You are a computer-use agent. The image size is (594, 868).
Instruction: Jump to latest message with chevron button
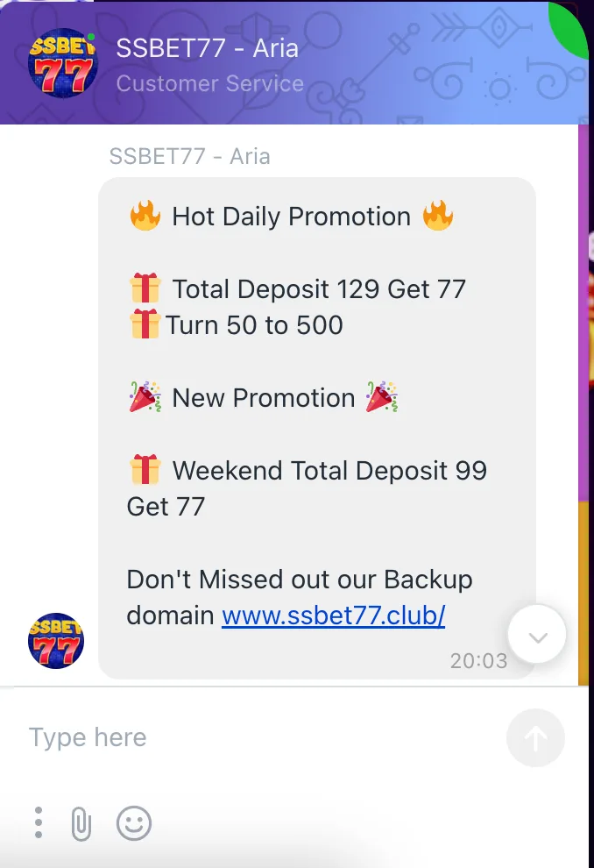537,635
